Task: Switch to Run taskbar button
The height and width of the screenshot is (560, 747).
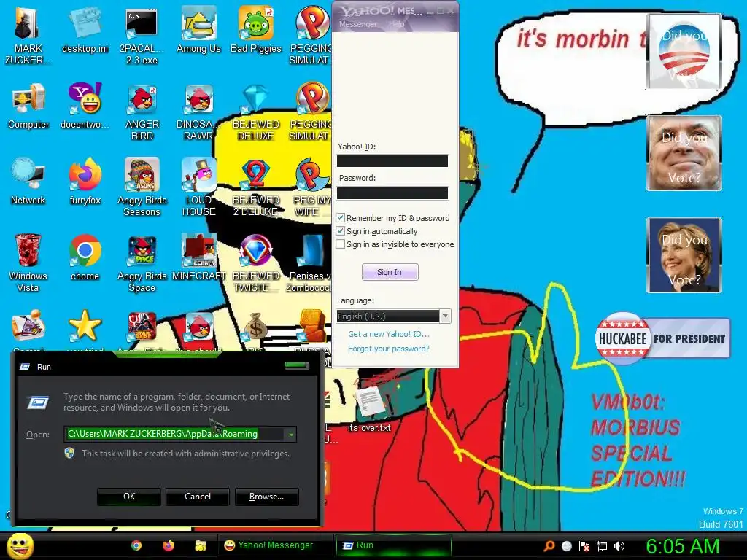Action: point(393,545)
